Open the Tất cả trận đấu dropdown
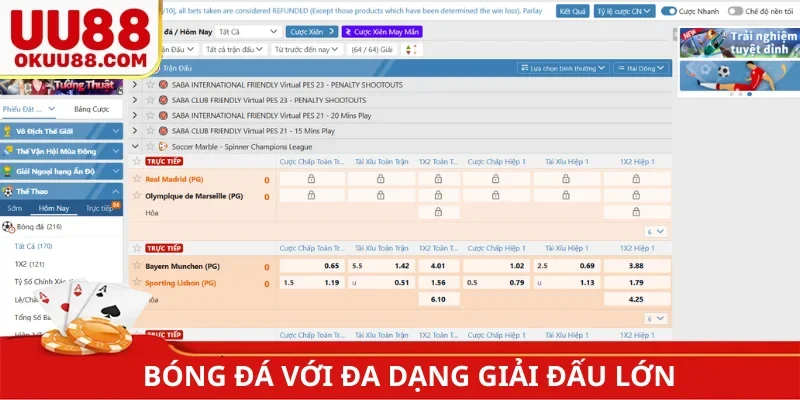Image resolution: width=800 pixels, height=400 pixels. pyautogui.click(x=234, y=49)
